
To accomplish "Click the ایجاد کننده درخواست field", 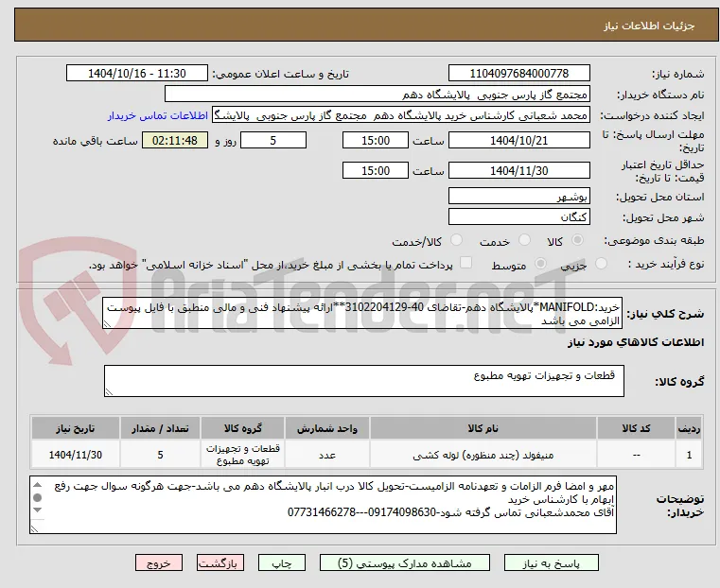I will click(401, 115).
